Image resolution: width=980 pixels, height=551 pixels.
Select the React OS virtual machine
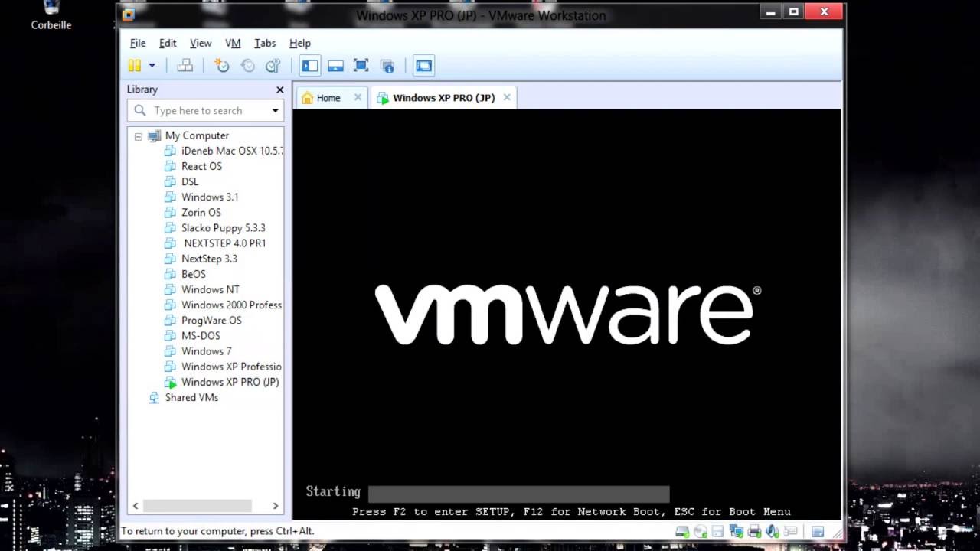[x=201, y=166]
